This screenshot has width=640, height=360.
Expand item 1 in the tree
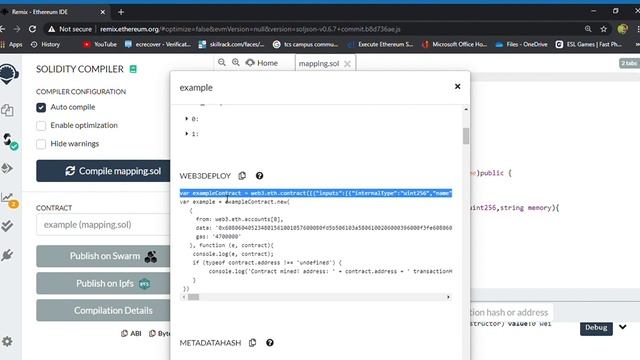187,134
